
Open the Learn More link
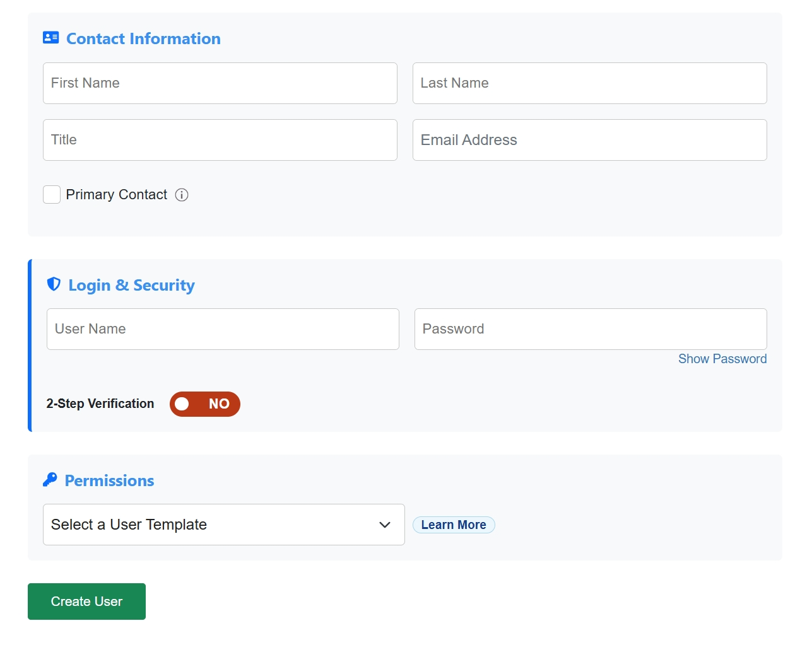[454, 525]
